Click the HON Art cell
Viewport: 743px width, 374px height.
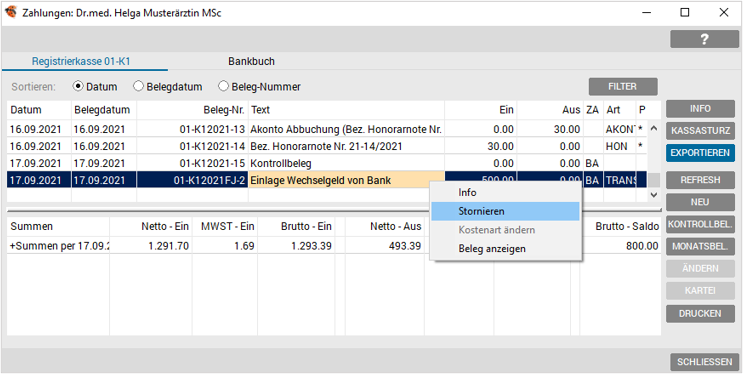(619, 146)
